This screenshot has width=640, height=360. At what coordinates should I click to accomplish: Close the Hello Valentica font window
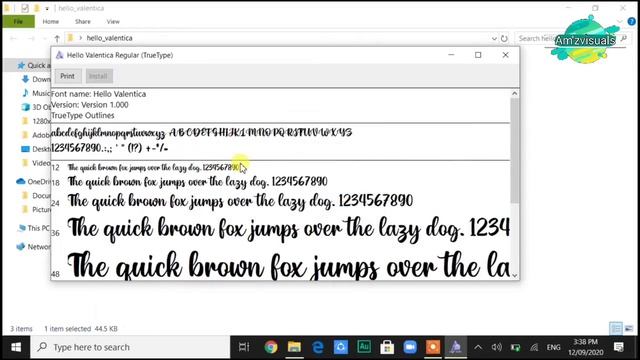[x=505, y=55]
